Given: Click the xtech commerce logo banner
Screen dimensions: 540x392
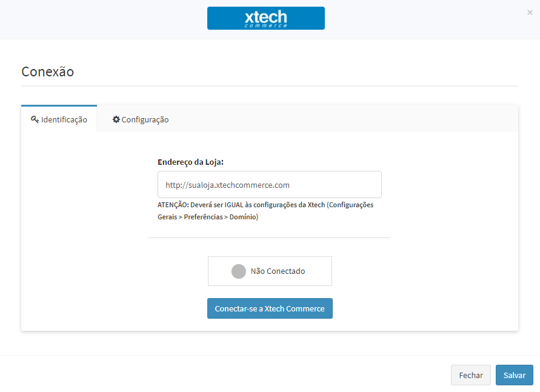Looking at the screenshot, I should click(265, 18).
